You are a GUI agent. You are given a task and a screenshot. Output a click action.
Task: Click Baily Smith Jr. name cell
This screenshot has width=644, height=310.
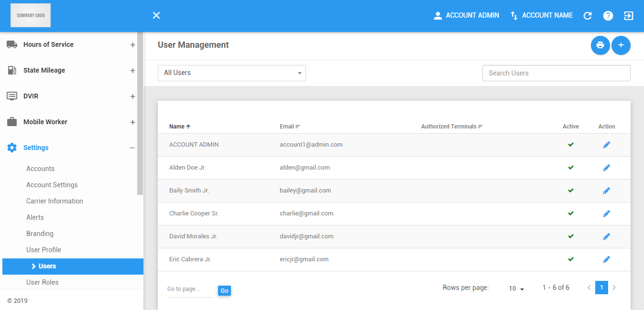[189, 191]
